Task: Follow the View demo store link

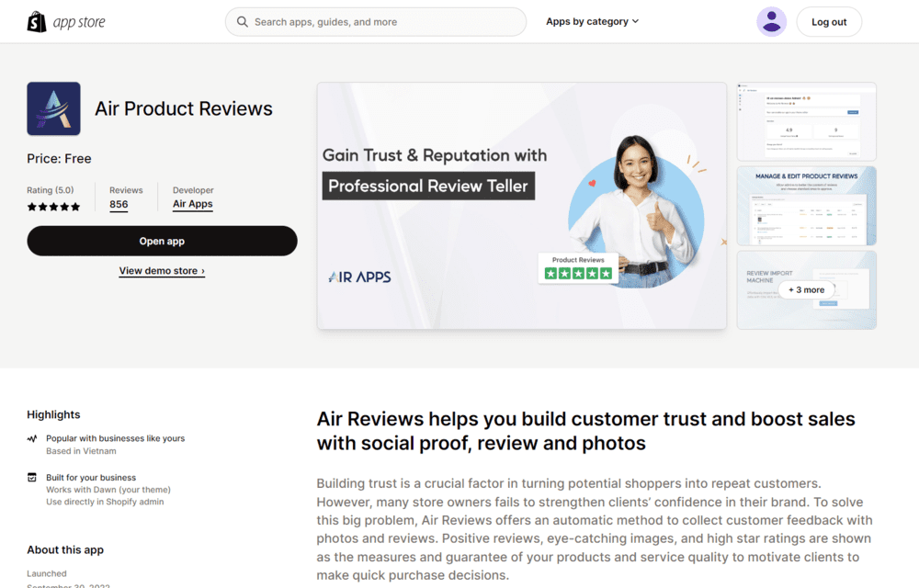Action: pos(162,271)
